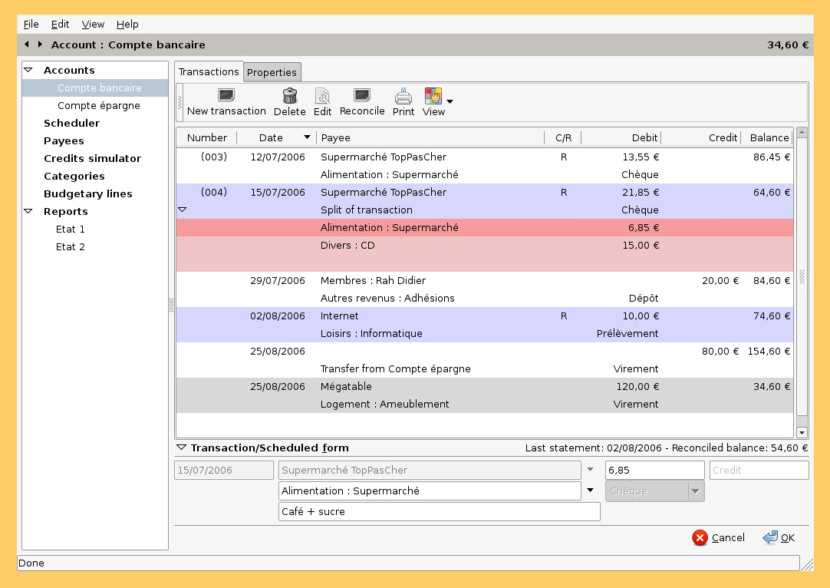Collapse the Reports tree section
This screenshot has height=588, width=830.
click(28, 212)
